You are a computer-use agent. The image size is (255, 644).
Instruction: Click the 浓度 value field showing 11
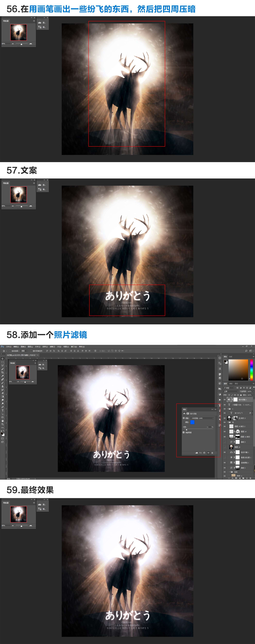(209, 427)
